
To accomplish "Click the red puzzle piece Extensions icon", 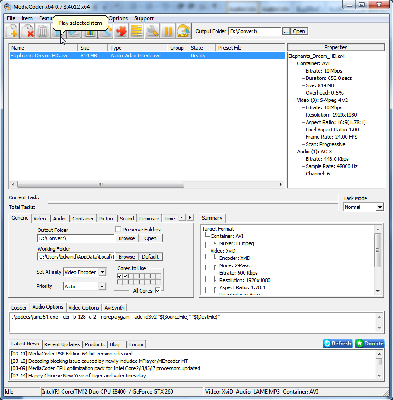I will pyautogui.click(x=121, y=31).
